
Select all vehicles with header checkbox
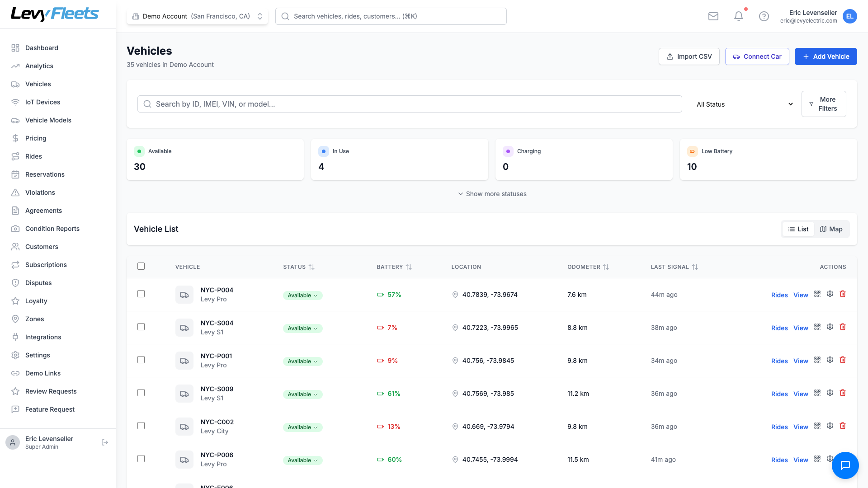click(x=141, y=266)
